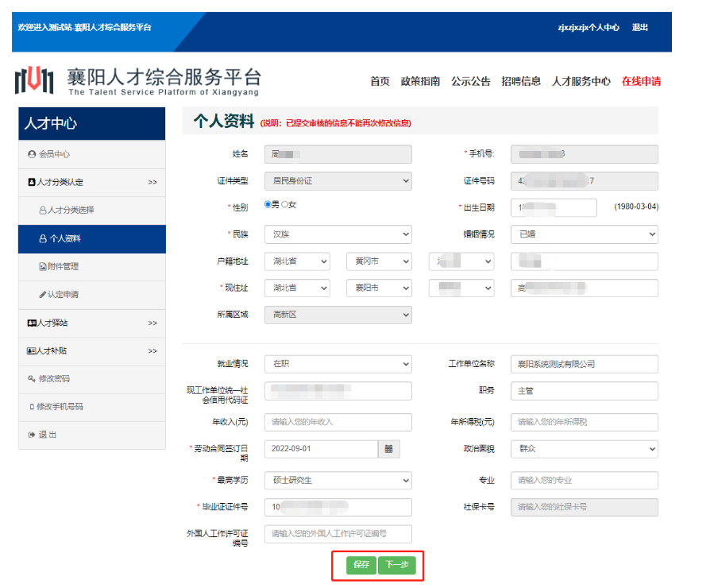Viewport: 714px width, 588px height.
Task: Open 政策指南 in the top navigation
Action: tap(420, 81)
